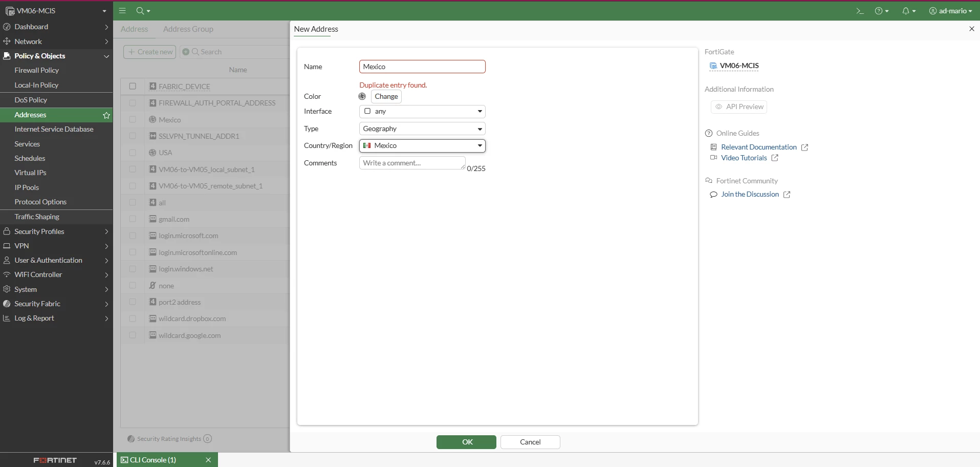Image resolution: width=980 pixels, height=467 pixels.
Task: Open the VM06-MCIS device selector dropdown
Action: pyautogui.click(x=56, y=11)
